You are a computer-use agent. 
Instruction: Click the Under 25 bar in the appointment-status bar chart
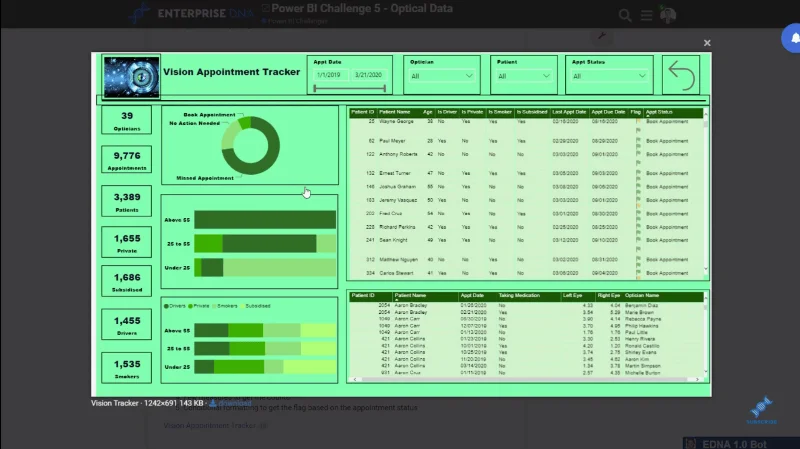click(x=265, y=267)
